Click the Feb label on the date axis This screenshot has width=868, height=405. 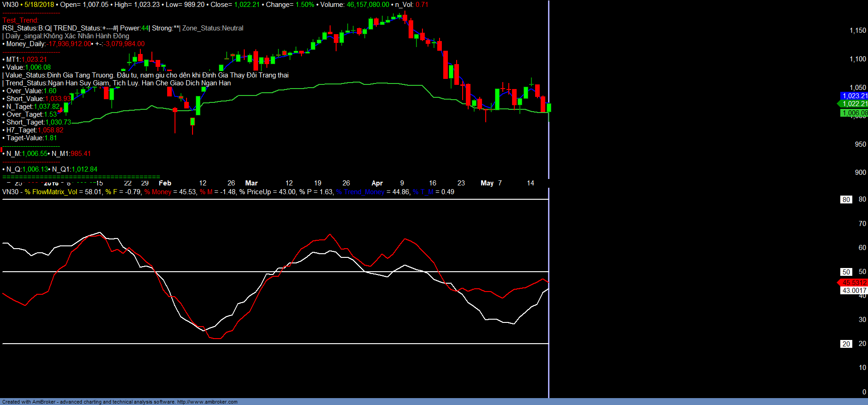(165, 183)
